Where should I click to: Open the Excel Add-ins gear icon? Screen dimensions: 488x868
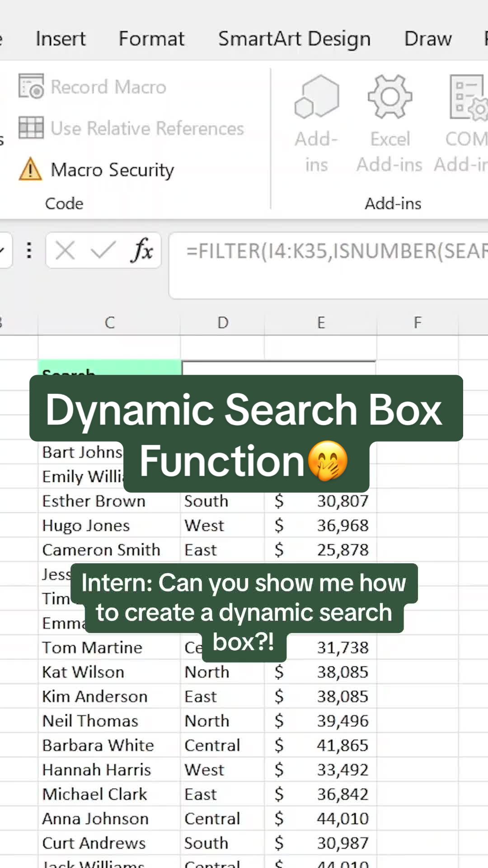point(389,97)
